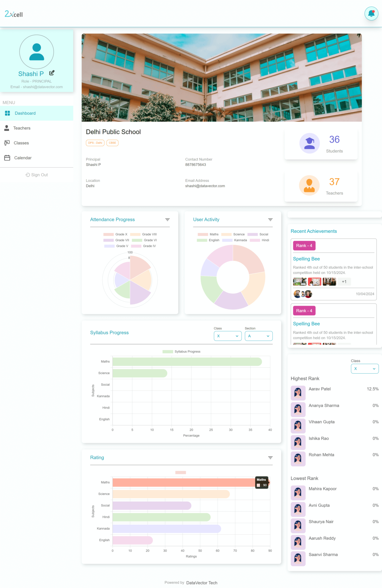Click the 36 Students count
Viewport: 382px width, 588px height.
coord(334,139)
